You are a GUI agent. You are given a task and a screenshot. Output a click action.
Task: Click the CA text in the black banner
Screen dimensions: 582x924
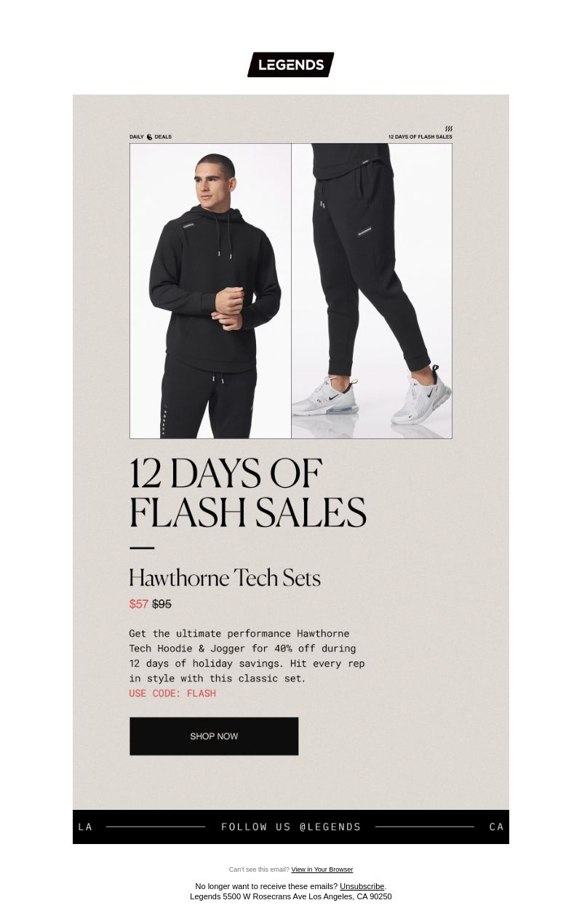click(x=497, y=827)
